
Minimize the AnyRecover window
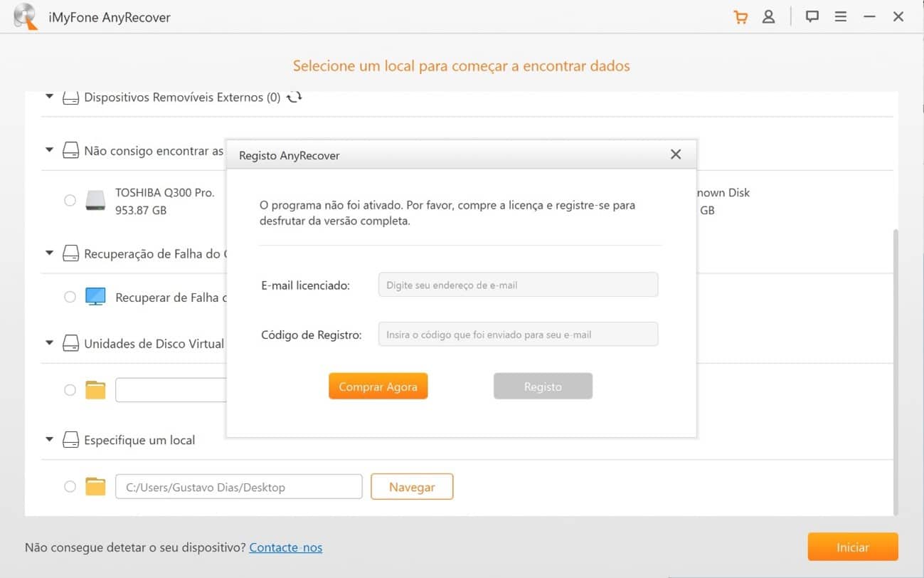[x=869, y=17]
